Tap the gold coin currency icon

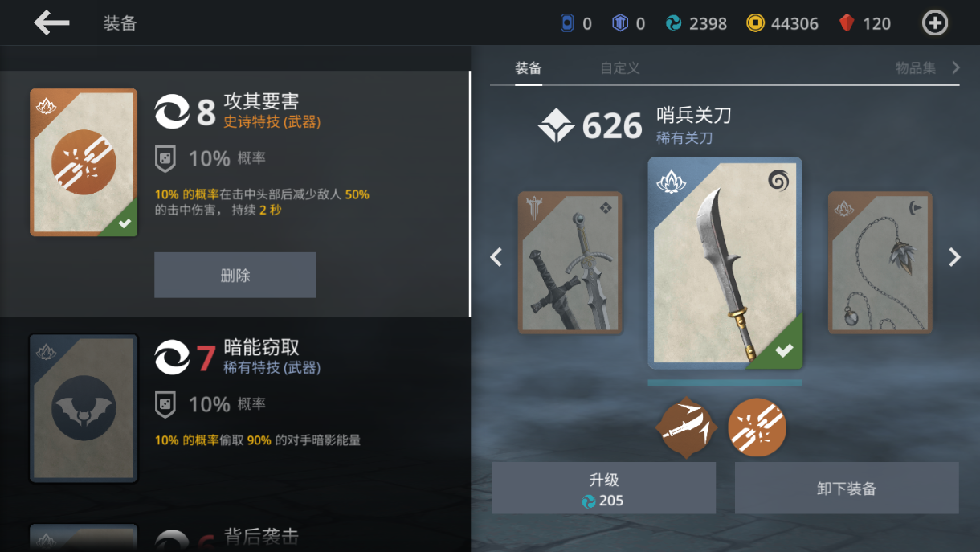point(755,23)
